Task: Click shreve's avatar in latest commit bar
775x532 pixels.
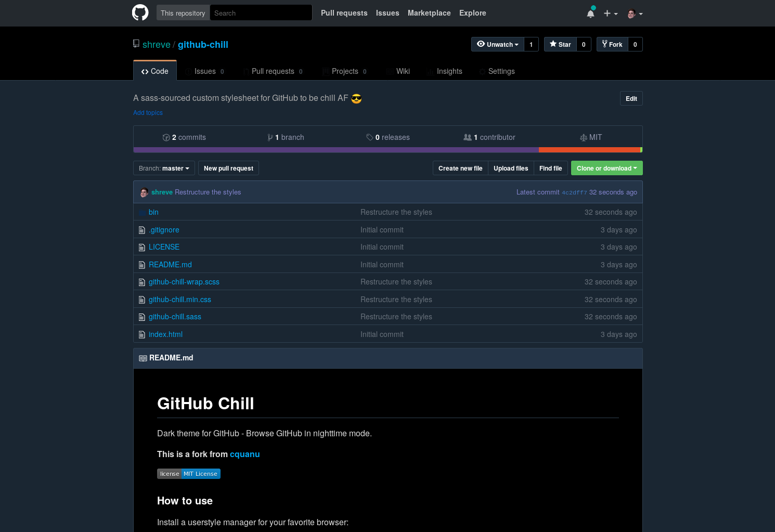Action: coord(144,192)
